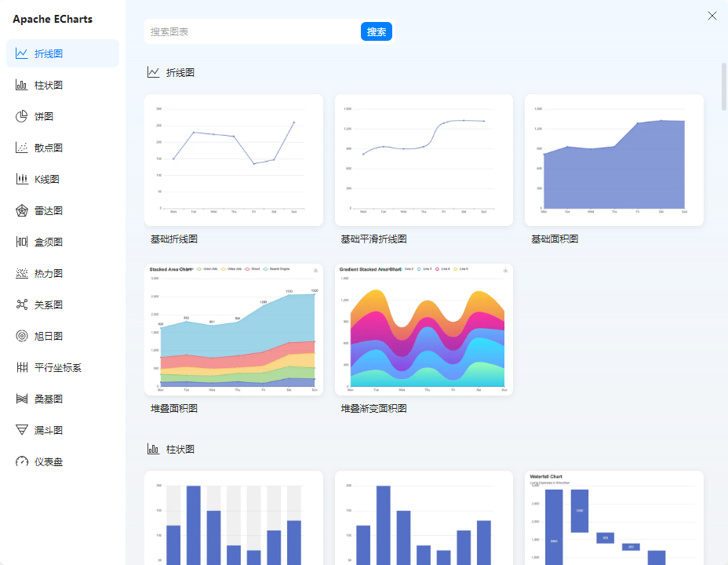Click the 基础面积图 caption text
728x565 pixels.
coord(555,239)
